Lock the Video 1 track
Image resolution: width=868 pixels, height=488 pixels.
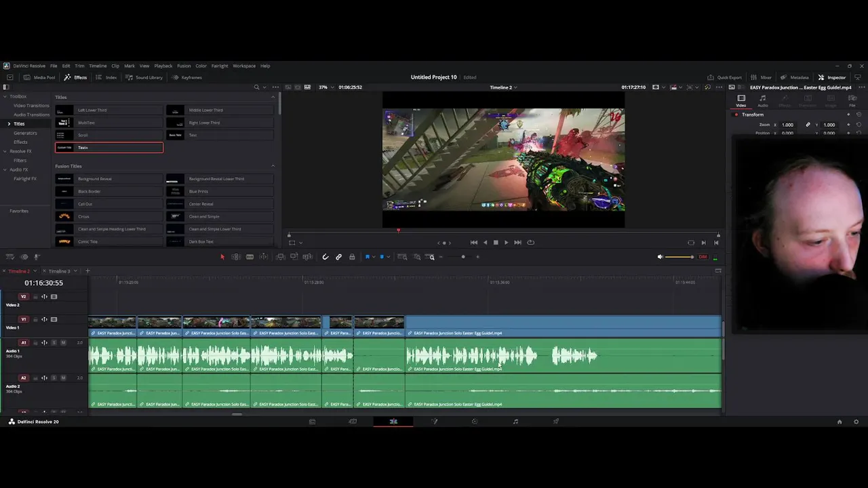pos(35,320)
